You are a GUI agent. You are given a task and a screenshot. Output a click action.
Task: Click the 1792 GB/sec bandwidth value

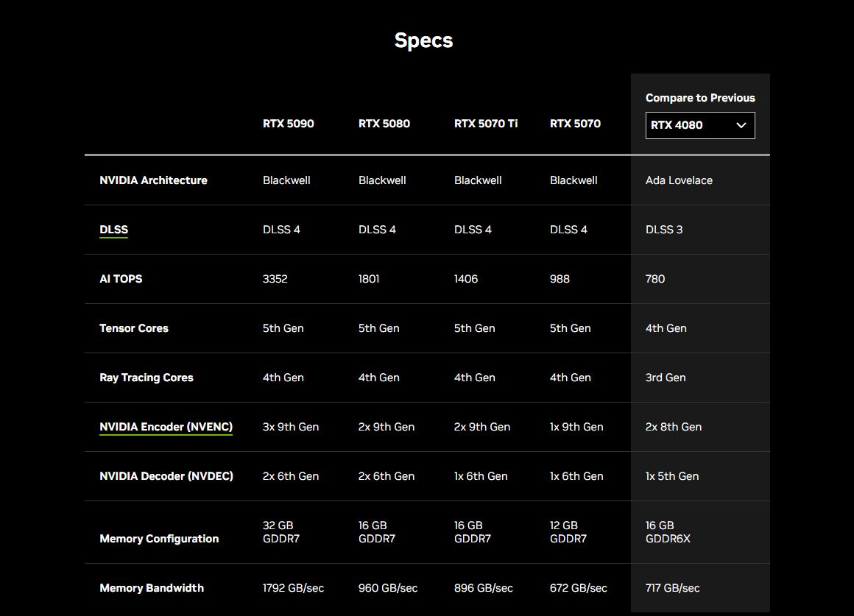click(293, 588)
